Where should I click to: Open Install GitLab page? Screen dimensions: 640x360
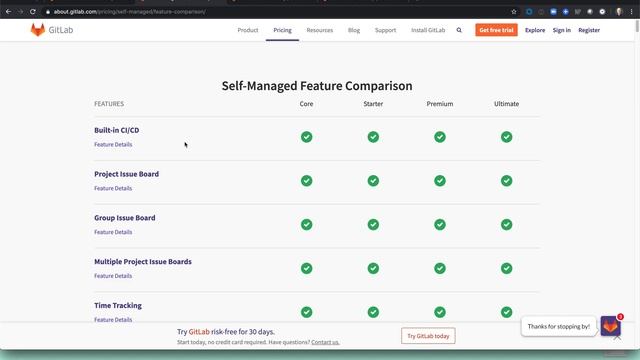428,30
